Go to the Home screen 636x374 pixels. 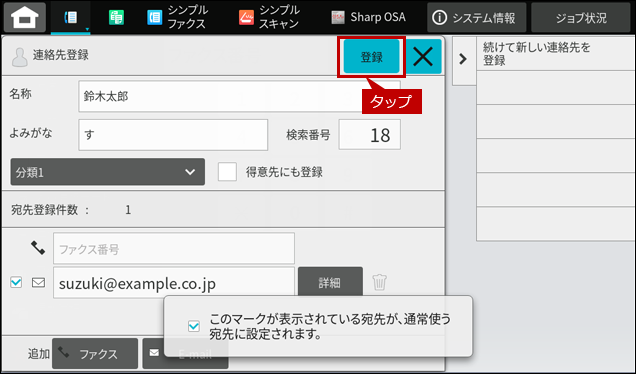pos(25,17)
